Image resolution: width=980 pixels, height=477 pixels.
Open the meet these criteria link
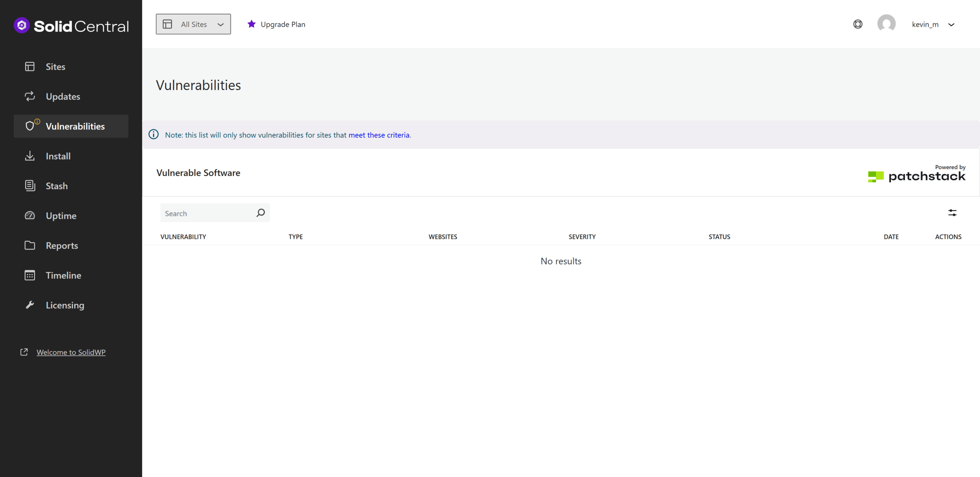(x=378, y=135)
